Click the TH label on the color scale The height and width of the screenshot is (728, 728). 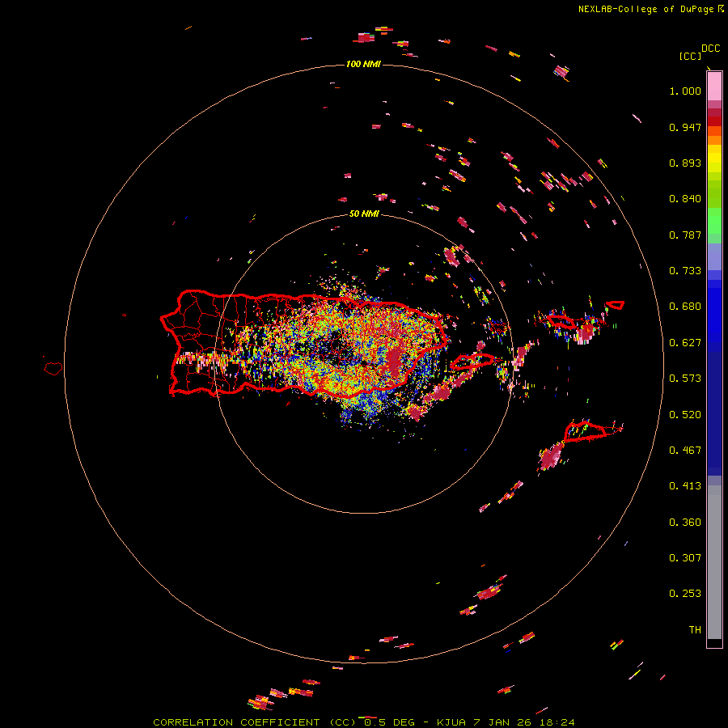[x=695, y=630]
